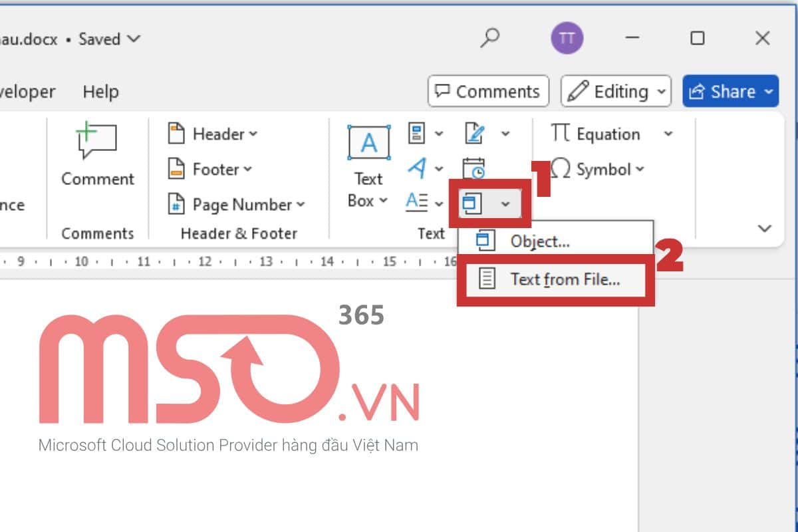798x532 pixels.
Task: Click the Drop Cap icon
Action: point(417,202)
